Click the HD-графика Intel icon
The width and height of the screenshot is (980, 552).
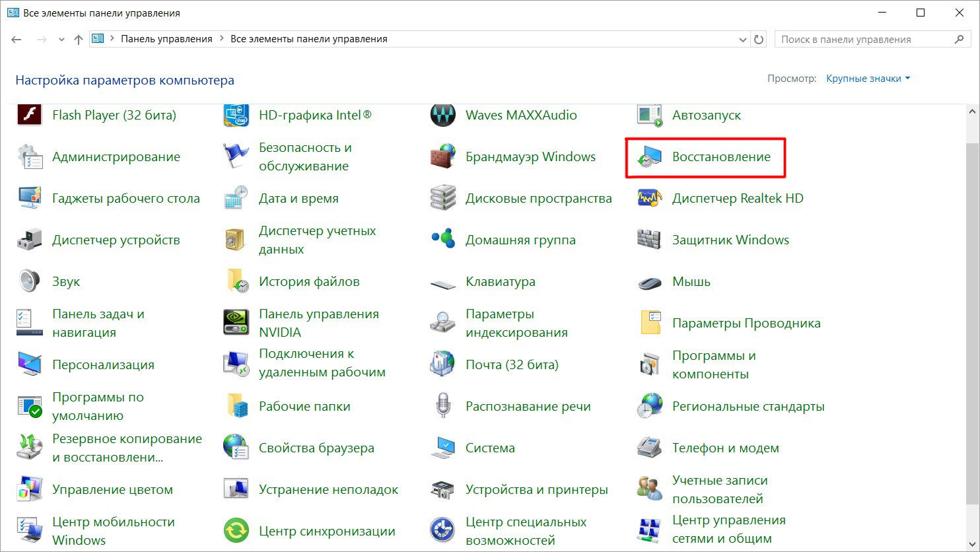tap(236, 115)
